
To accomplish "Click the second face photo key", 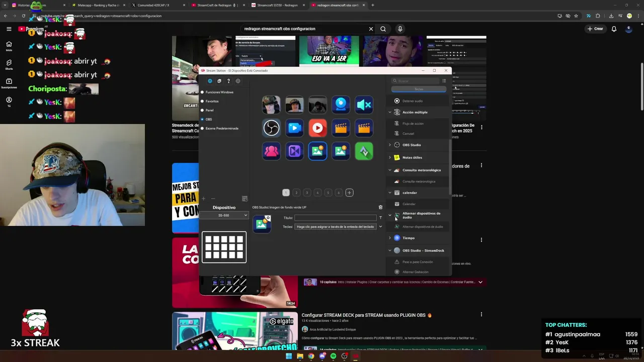I will pos(294,105).
